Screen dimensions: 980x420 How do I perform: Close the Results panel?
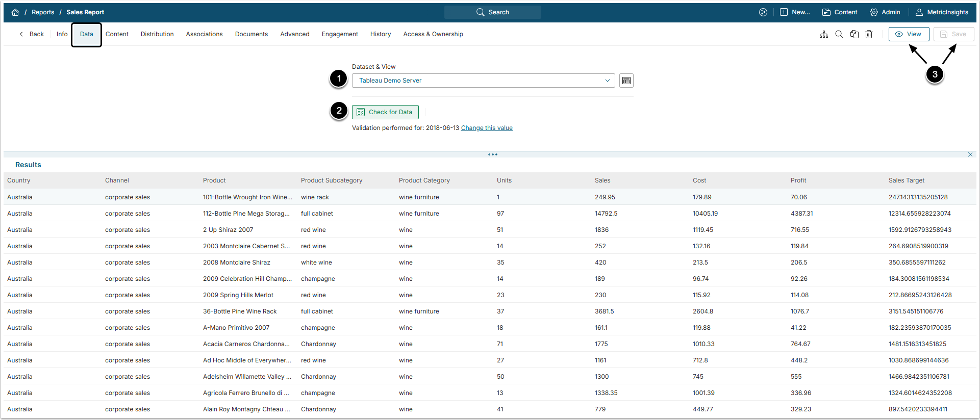(x=970, y=154)
